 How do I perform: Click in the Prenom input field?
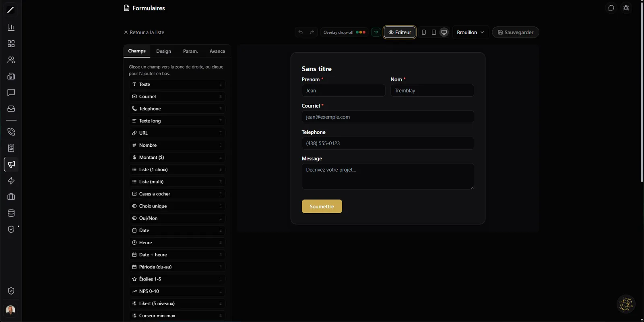[343, 90]
